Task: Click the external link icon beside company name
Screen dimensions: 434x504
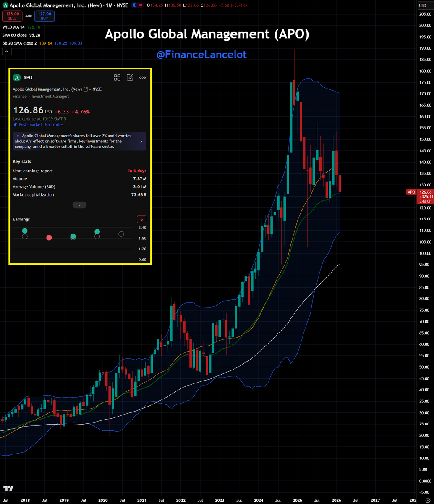Action: click(86, 89)
